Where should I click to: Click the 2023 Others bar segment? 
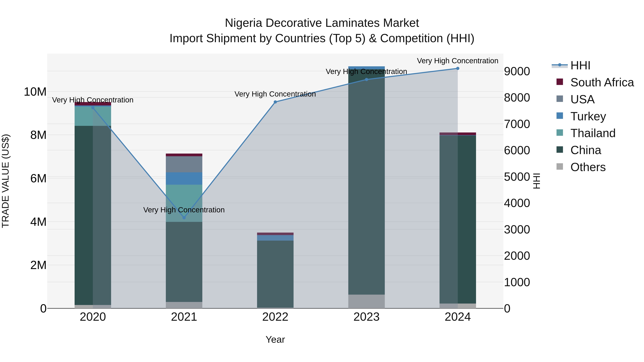pyautogui.click(x=367, y=302)
